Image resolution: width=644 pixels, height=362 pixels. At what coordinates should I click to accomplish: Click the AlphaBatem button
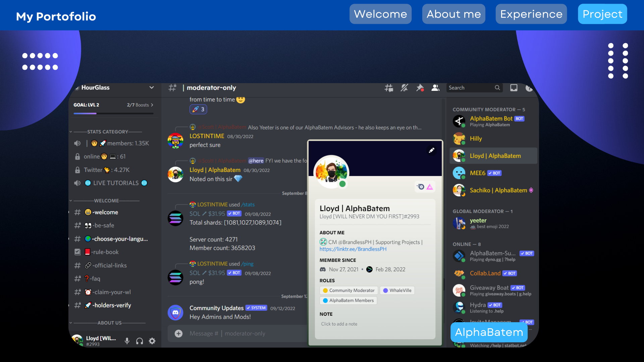pyautogui.click(x=489, y=332)
